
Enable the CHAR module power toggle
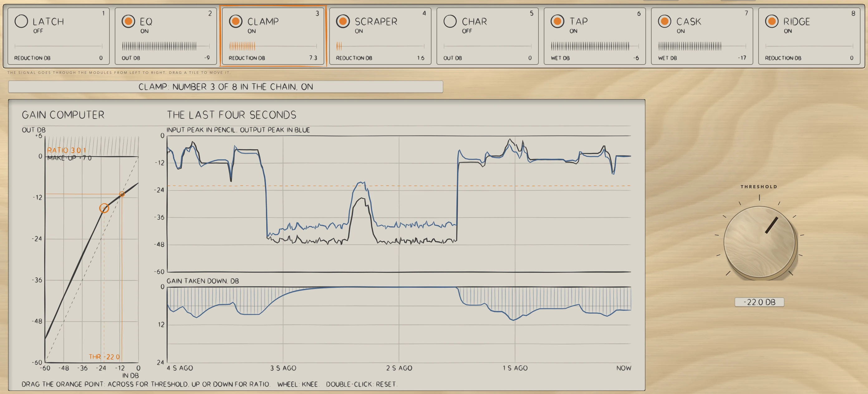450,21
